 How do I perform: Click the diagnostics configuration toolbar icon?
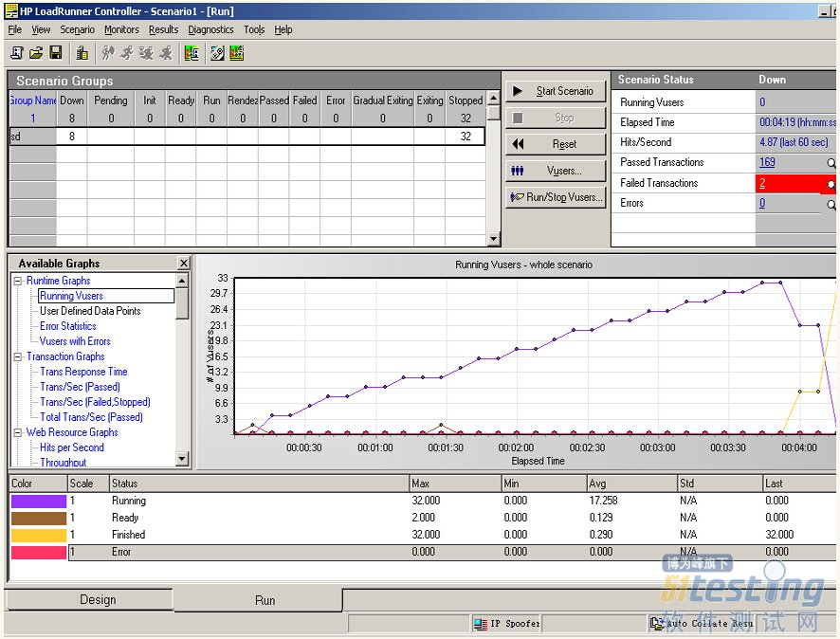(x=217, y=53)
